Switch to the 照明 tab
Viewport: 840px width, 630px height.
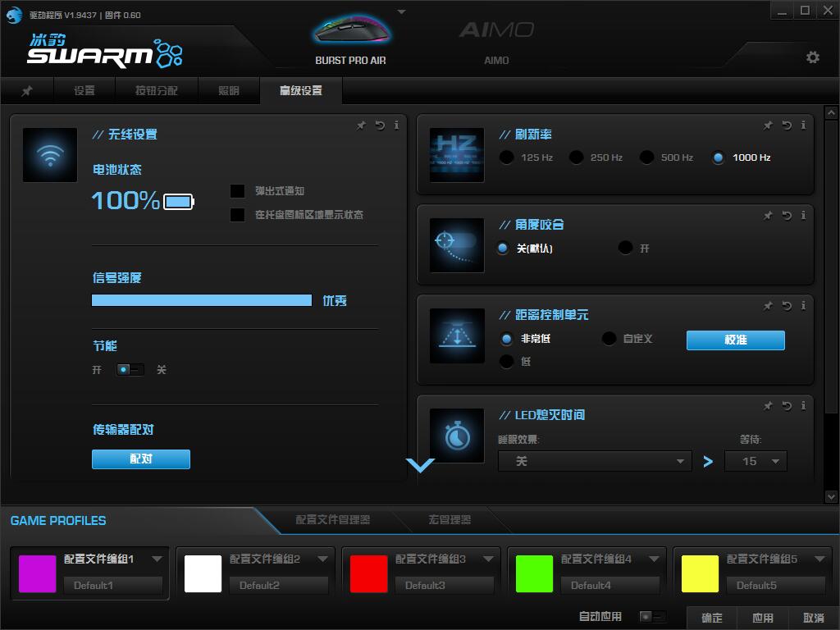click(229, 91)
